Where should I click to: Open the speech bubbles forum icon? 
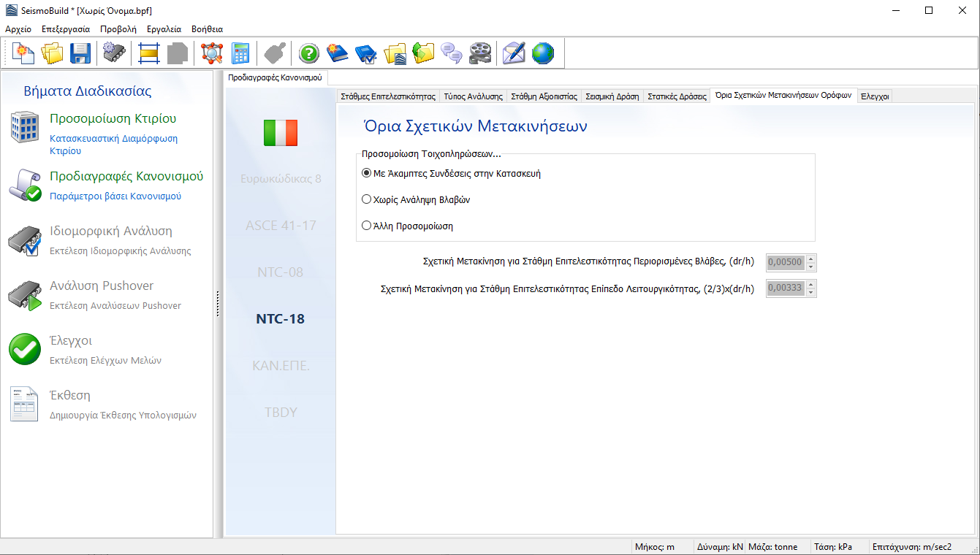(x=452, y=53)
